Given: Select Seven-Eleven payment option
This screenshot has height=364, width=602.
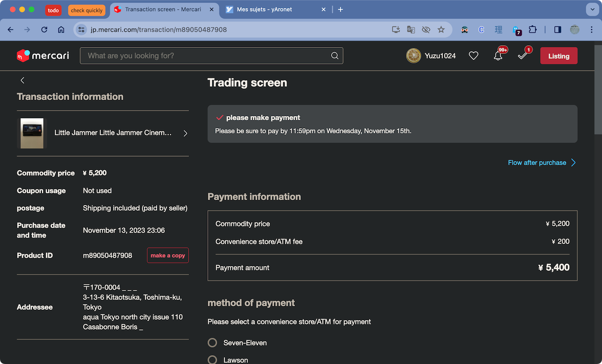Looking at the screenshot, I should click(213, 343).
